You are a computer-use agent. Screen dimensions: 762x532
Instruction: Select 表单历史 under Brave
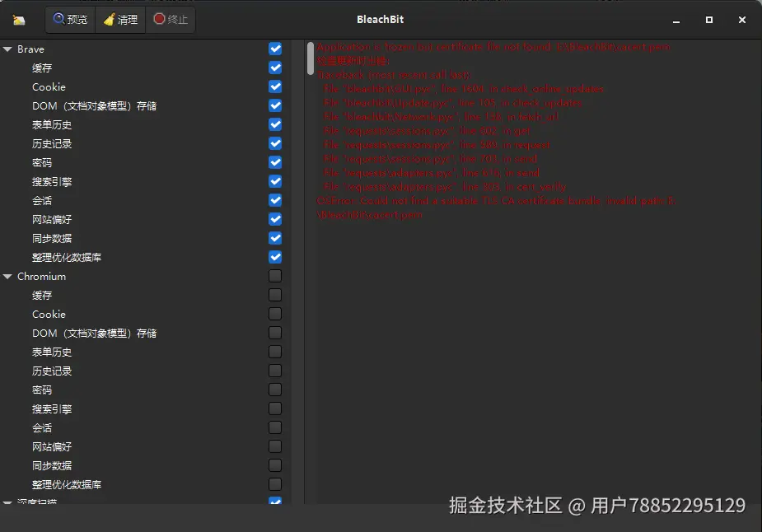[52, 125]
